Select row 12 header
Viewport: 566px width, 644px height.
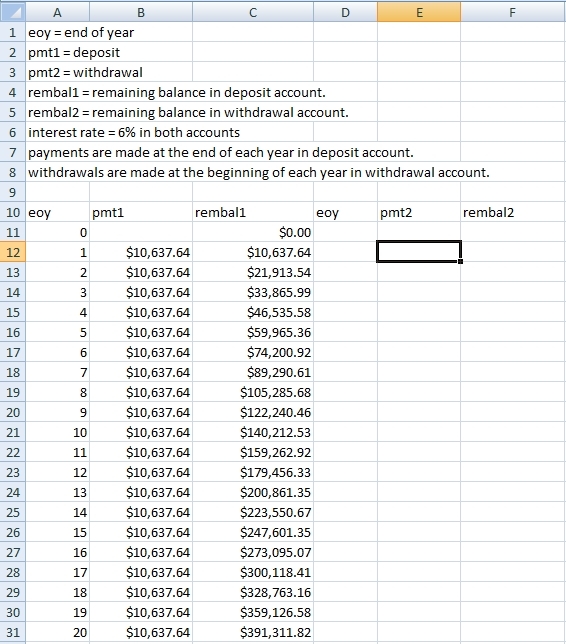click(13, 252)
